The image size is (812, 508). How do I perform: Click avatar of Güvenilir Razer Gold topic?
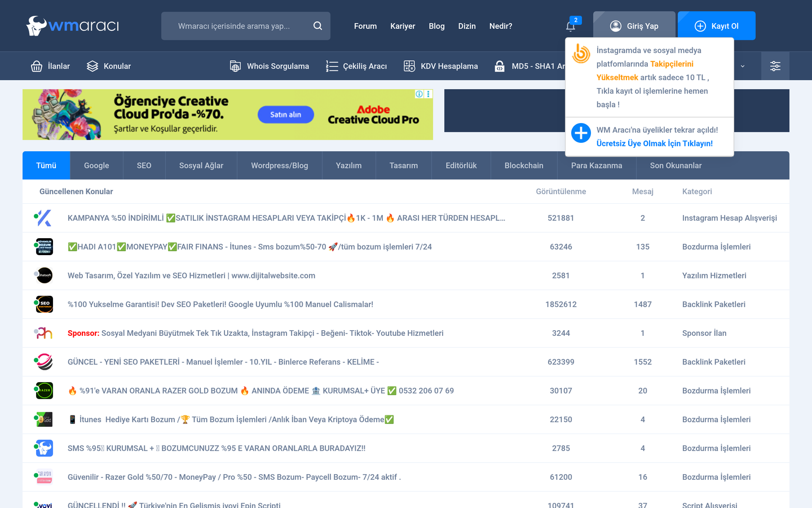tap(43, 477)
